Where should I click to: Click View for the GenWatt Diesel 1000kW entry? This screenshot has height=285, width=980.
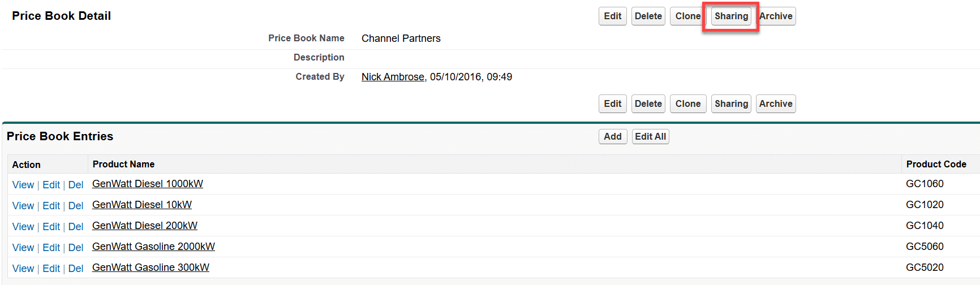click(23, 185)
